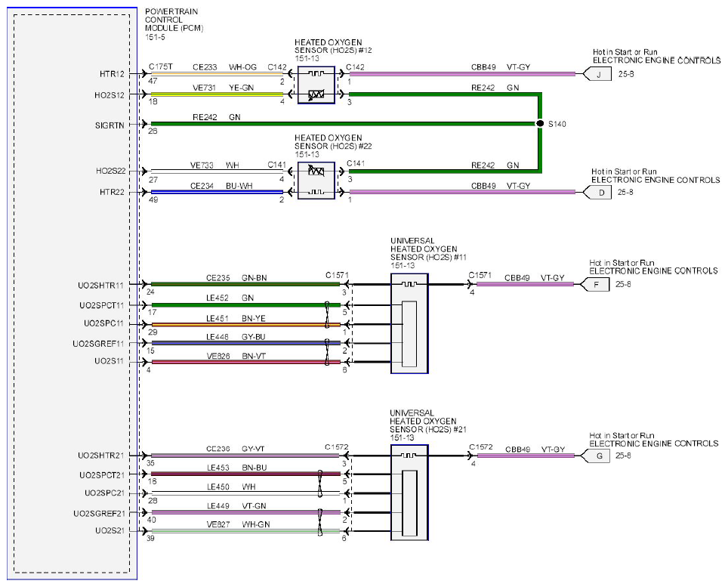Select the SIGRTN pin label

tap(110, 125)
